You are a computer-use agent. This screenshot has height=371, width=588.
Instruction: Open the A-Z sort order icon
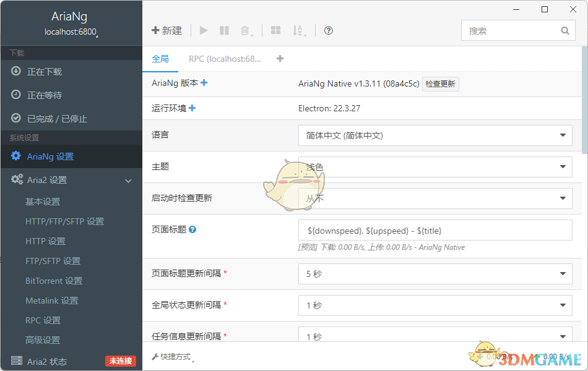pyautogui.click(x=298, y=30)
